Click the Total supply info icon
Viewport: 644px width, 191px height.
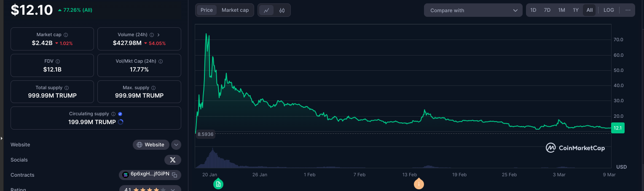click(67, 88)
